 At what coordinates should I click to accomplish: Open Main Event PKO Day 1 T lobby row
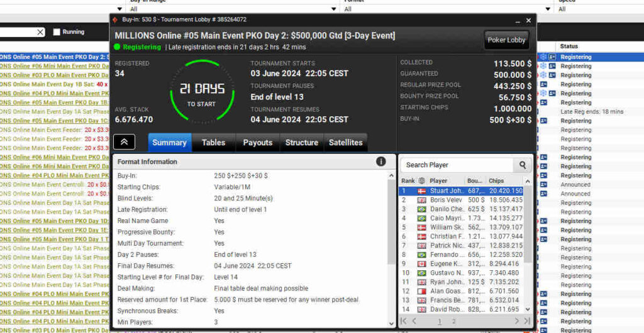(55, 239)
